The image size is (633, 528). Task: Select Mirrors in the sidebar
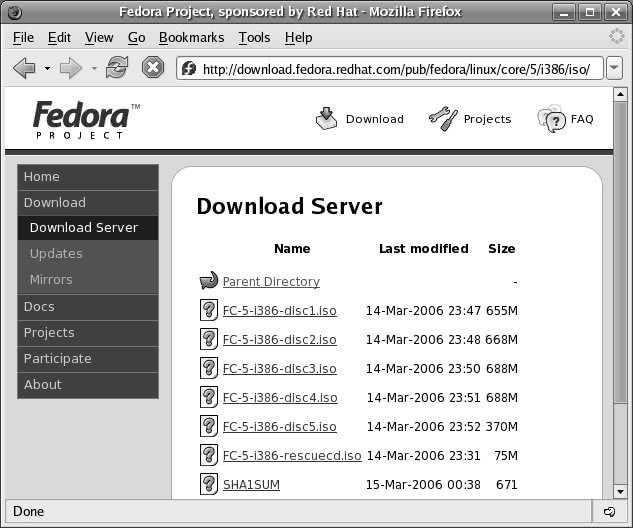pos(88,280)
